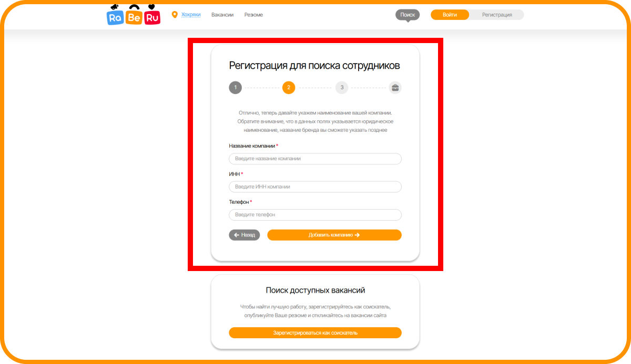This screenshot has height=364, width=631.
Task: Open the Резюме menu item
Action: 253,15
